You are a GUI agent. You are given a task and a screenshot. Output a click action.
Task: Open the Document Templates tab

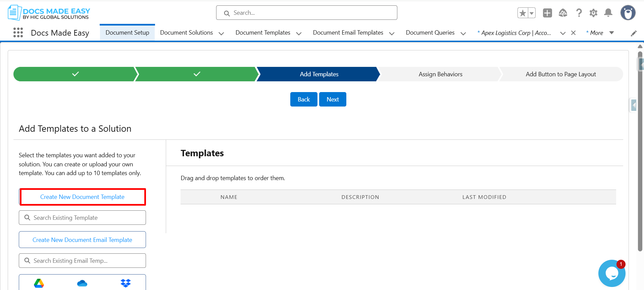tap(263, 33)
